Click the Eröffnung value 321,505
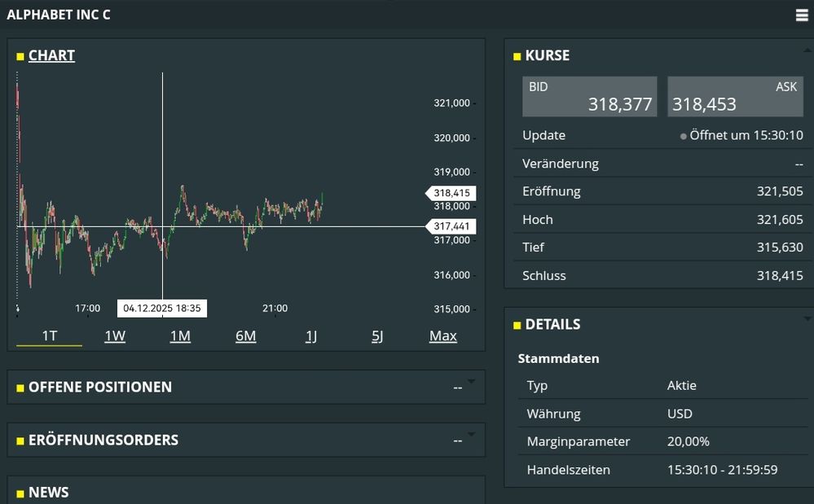Screen dimensions: 814x504 (x=780, y=191)
